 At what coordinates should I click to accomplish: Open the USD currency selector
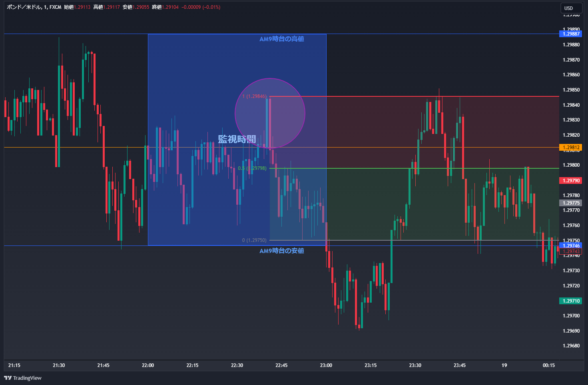[x=568, y=8]
